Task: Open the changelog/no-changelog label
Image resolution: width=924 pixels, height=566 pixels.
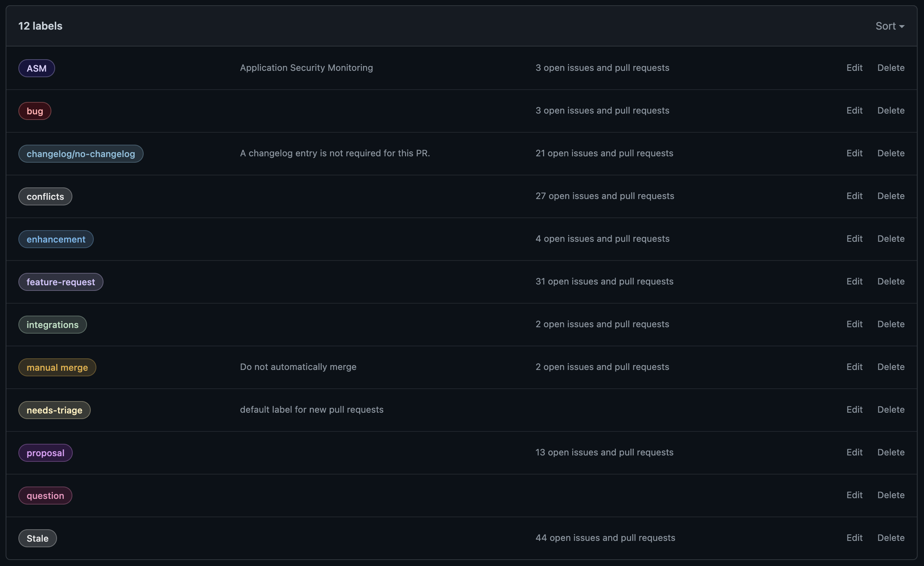Action: 81,154
